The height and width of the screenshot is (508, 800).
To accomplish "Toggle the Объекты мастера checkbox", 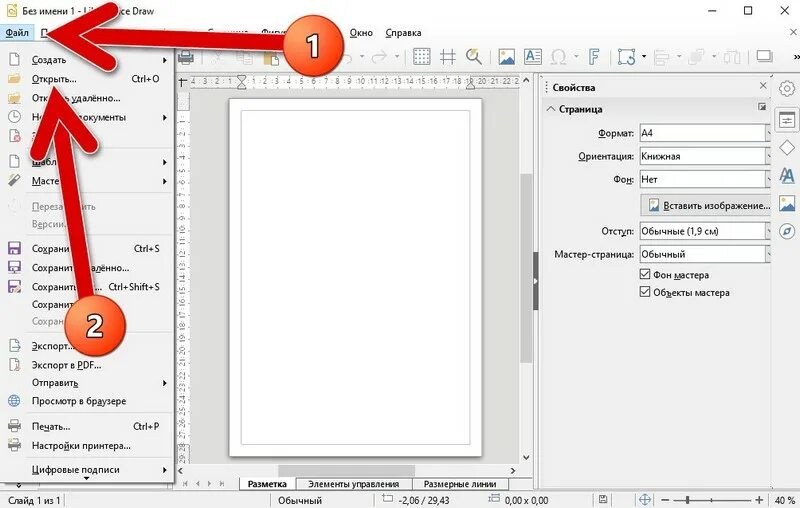I will click(645, 292).
